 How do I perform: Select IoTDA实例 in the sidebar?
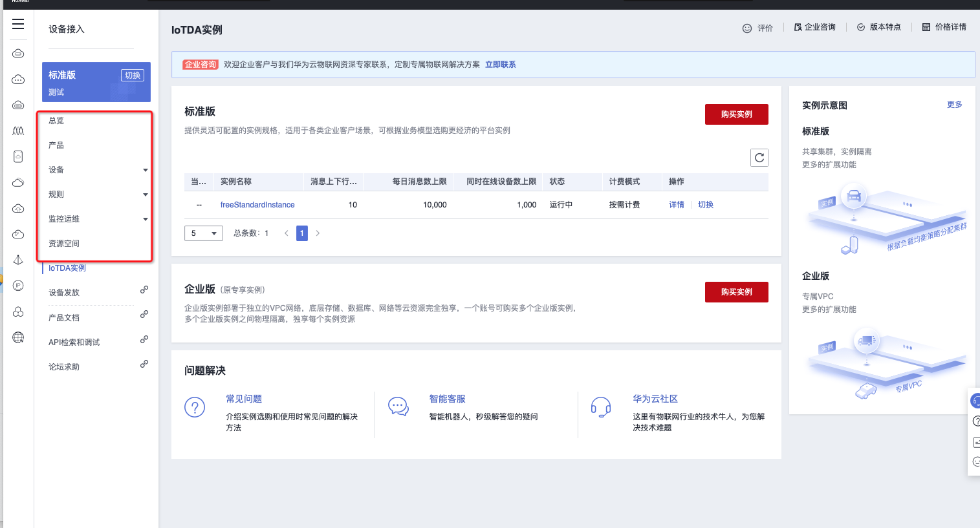(x=67, y=268)
